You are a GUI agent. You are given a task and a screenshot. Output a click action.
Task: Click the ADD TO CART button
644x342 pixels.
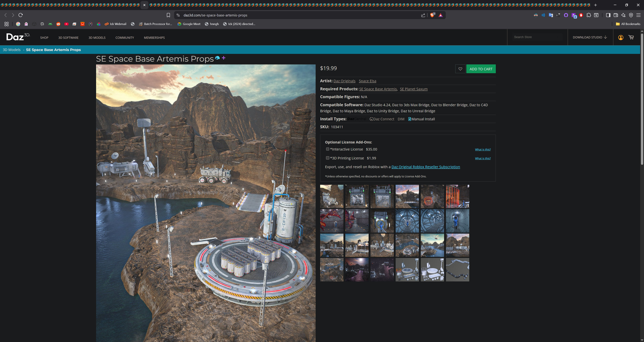coord(481,69)
